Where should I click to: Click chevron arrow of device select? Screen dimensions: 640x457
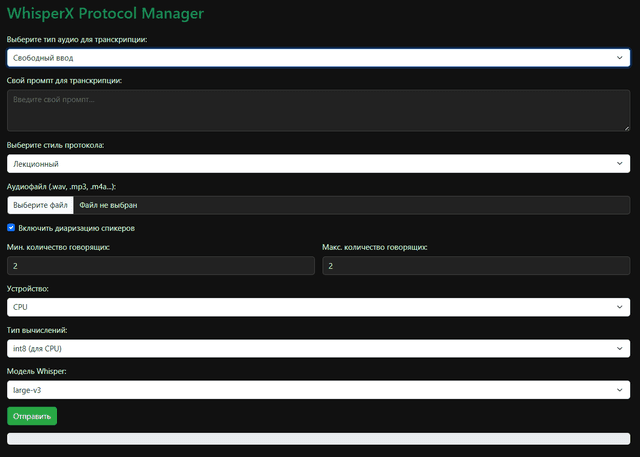click(620, 307)
